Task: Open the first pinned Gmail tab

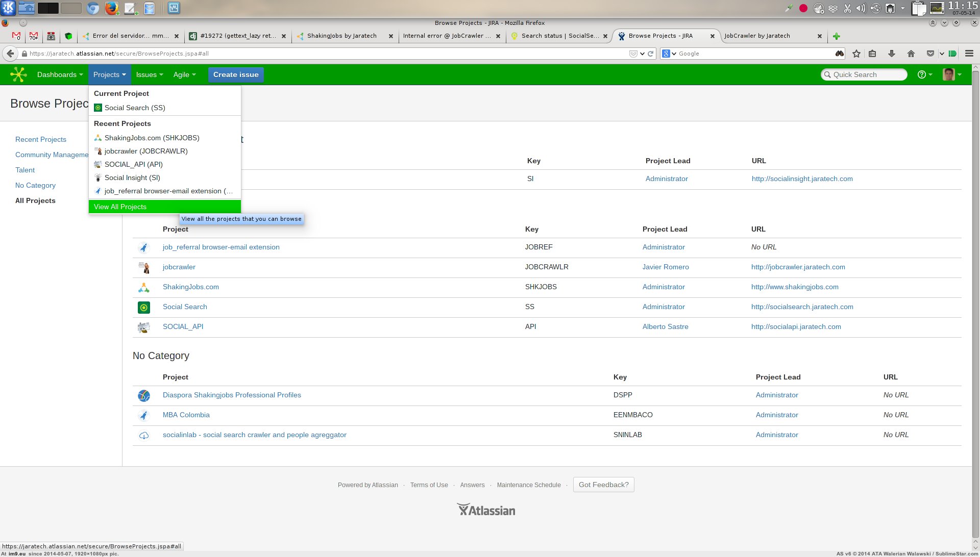Action: pos(16,36)
